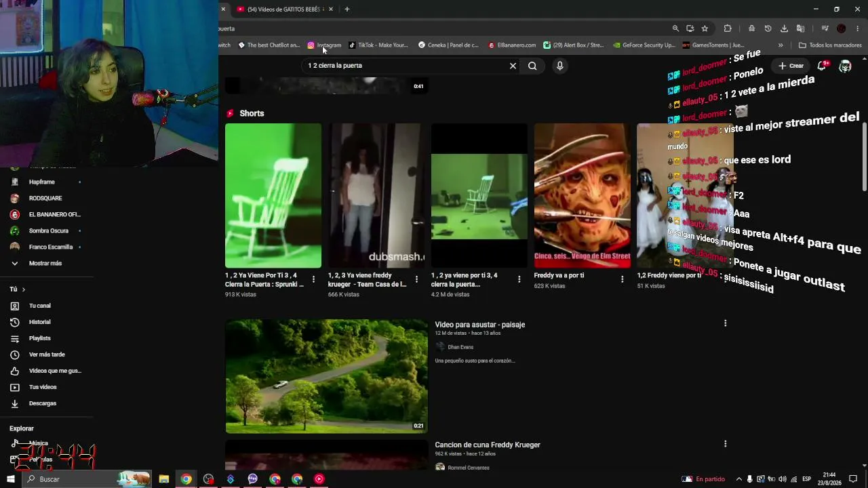Open options for Team Casa Short
This screenshot has height=488, width=868.
(x=416, y=279)
